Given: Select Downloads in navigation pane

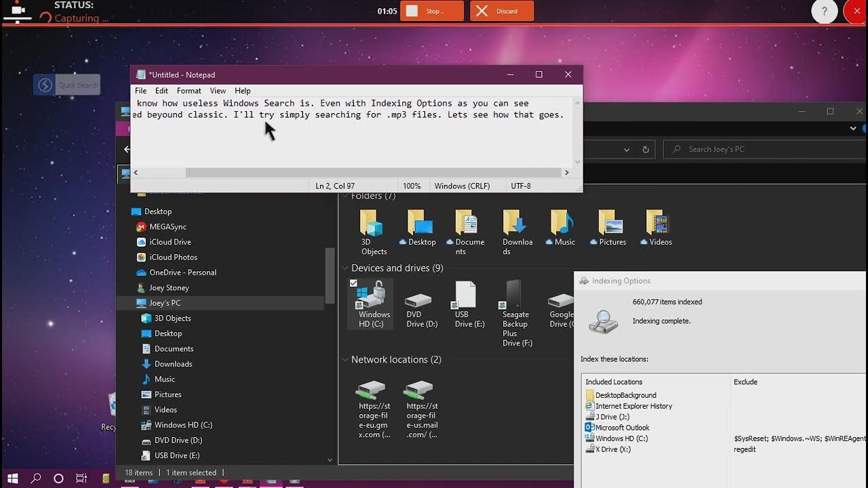Looking at the screenshot, I should tap(167, 364).
